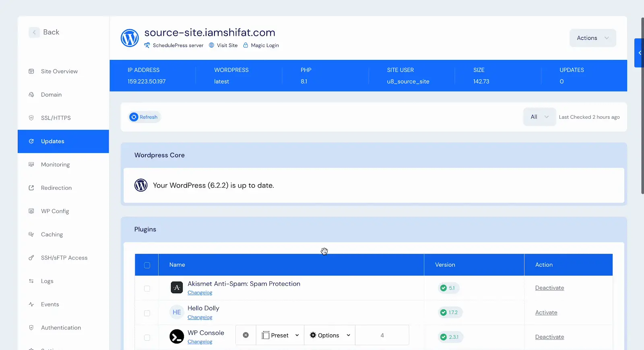Click the Refresh circular arrow icon
This screenshot has height=350, width=644.
[134, 117]
